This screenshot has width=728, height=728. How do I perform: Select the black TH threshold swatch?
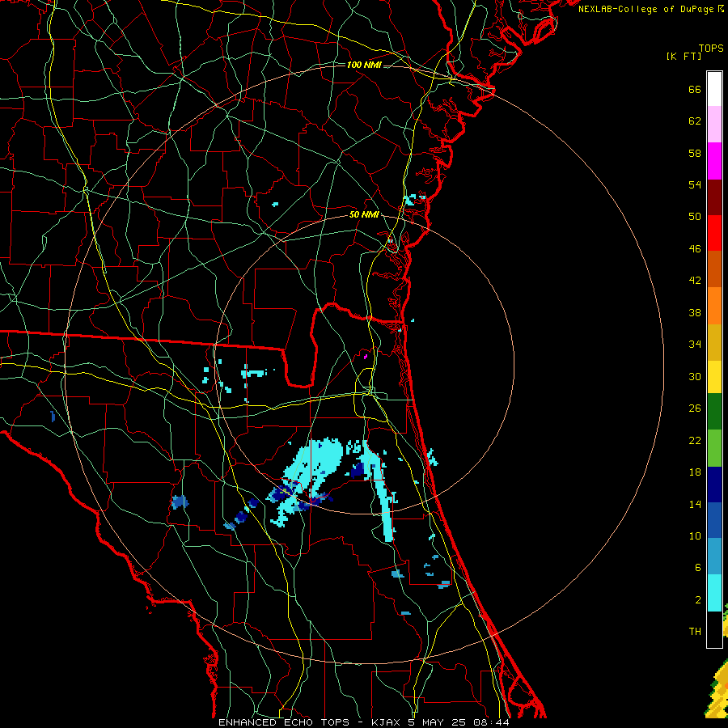point(714,629)
